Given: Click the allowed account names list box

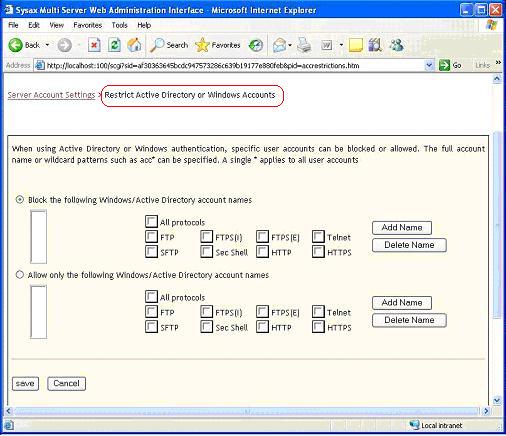Looking at the screenshot, I should point(39,312).
